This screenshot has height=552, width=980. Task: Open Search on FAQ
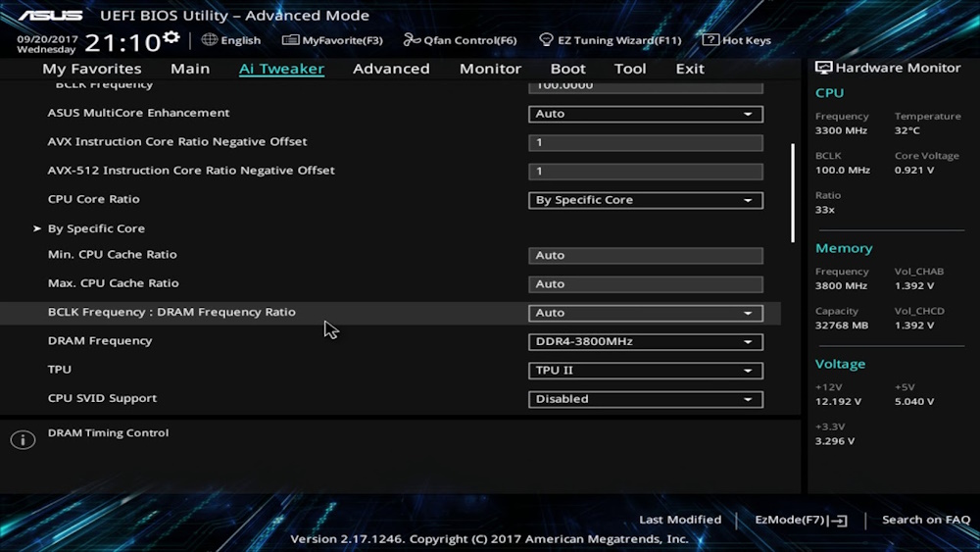(x=926, y=520)
